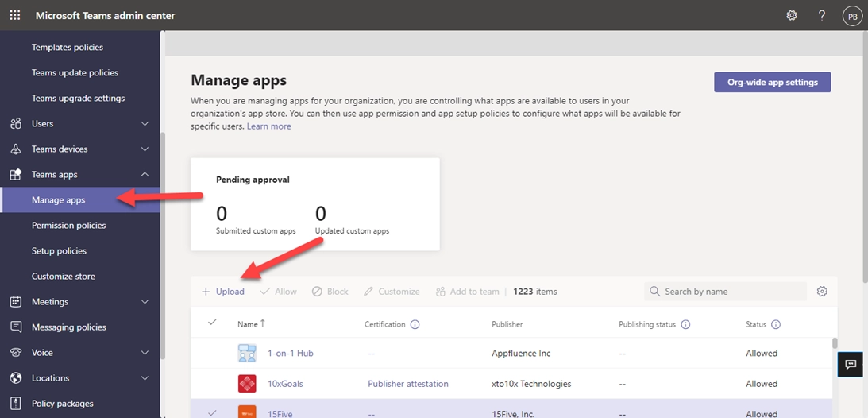Click Org-wide app settings button
The width and height of the screenshot is (868, 418).
772,82
